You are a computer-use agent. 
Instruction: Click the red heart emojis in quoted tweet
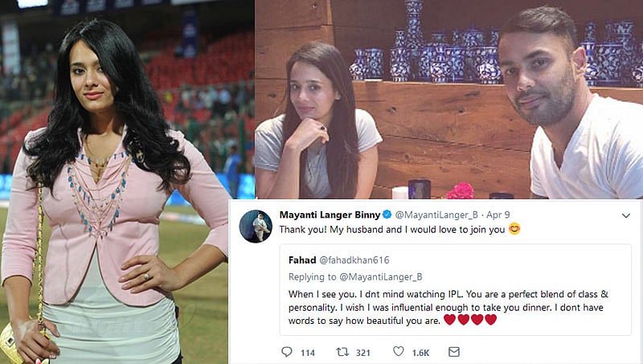470,320
